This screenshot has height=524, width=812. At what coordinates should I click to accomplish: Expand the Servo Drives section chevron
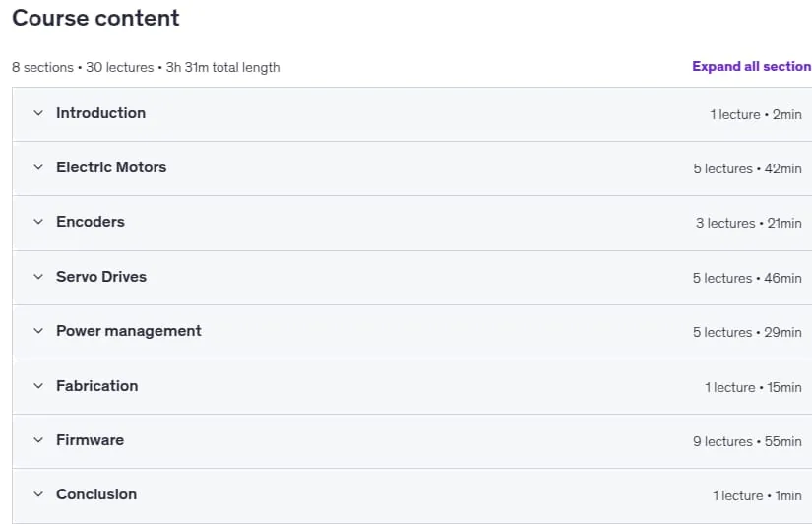(x=38, y=277)
